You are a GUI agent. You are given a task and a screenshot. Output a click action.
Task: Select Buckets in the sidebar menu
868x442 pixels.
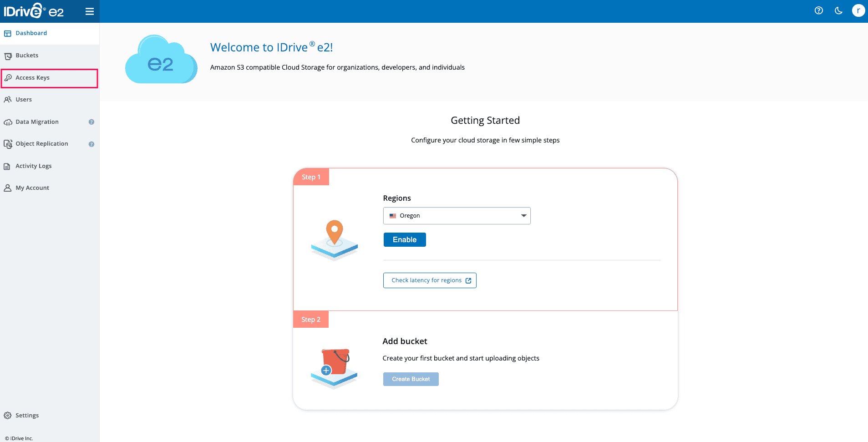click(27, 55)
